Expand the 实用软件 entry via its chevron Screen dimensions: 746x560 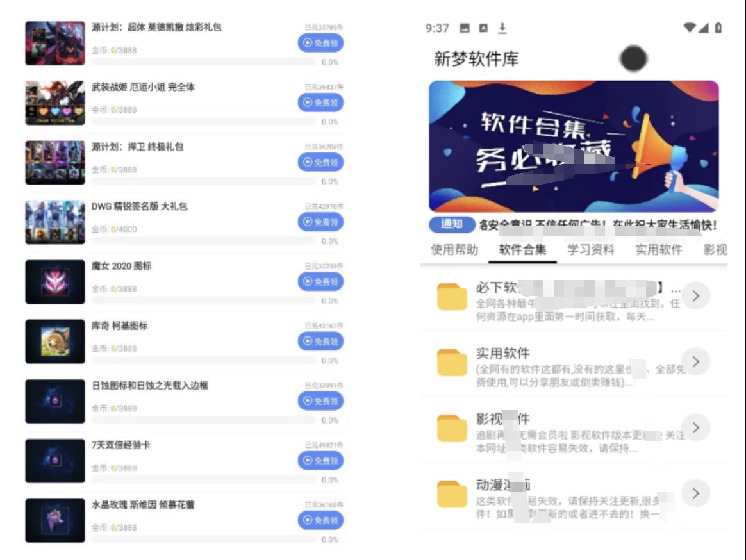coord(696,361)
